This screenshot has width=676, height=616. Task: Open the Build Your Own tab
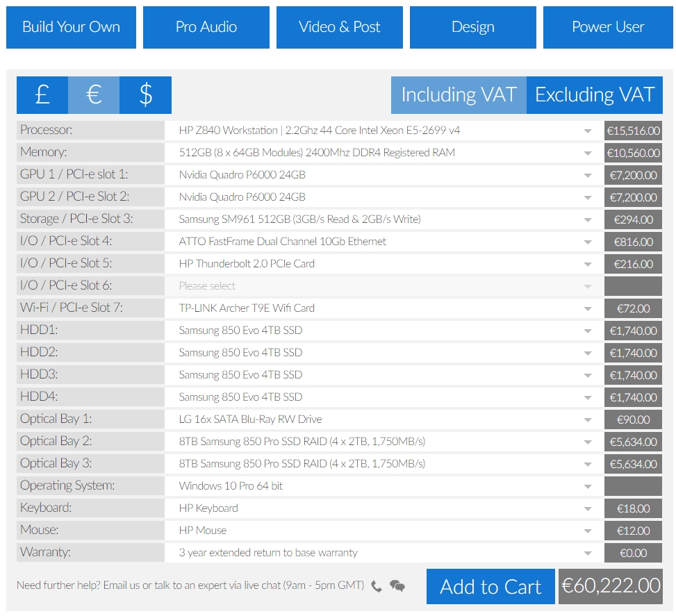tap(71, 27)
